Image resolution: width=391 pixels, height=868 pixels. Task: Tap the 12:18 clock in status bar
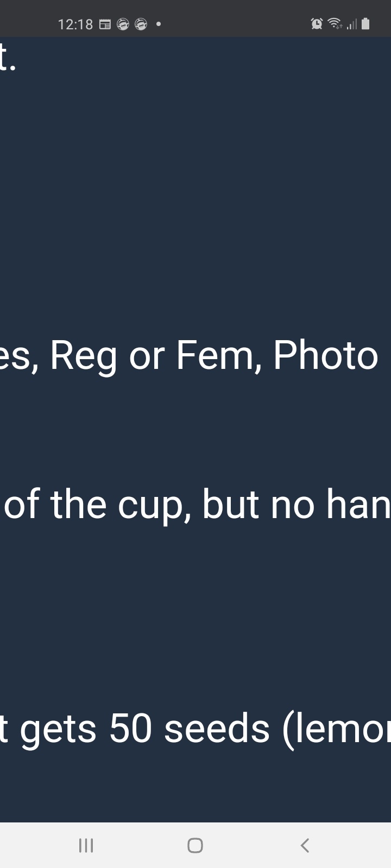point(75,24)
